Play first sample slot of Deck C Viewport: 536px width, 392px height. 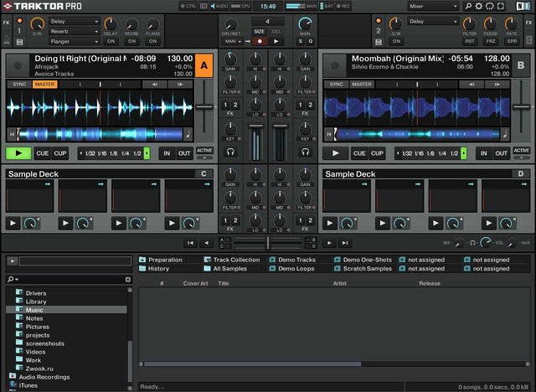13,224
